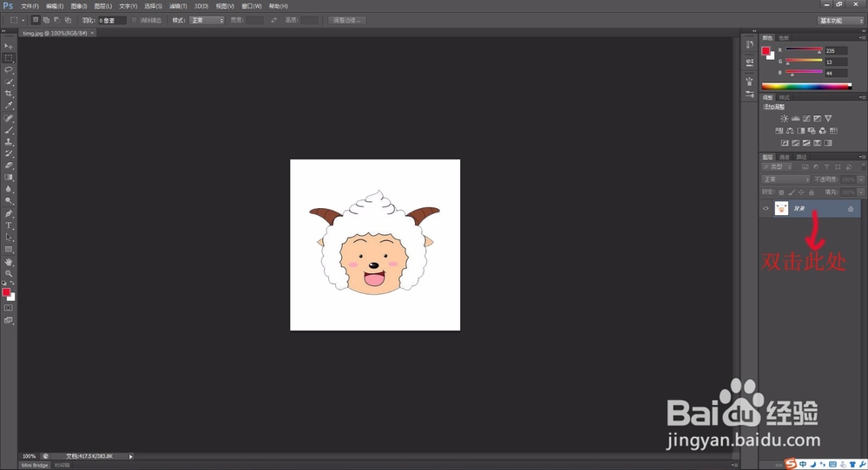
Task: Open the layer blend mode dropdown
Action: (x=786, y=180)
